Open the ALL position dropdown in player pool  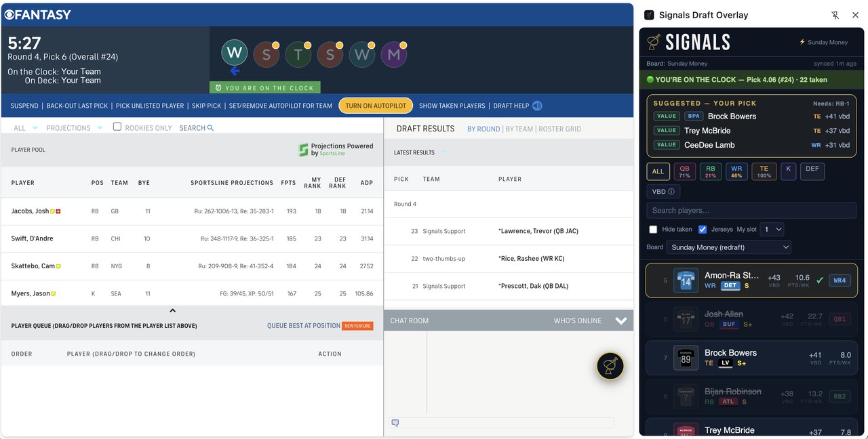click(25, 128)
